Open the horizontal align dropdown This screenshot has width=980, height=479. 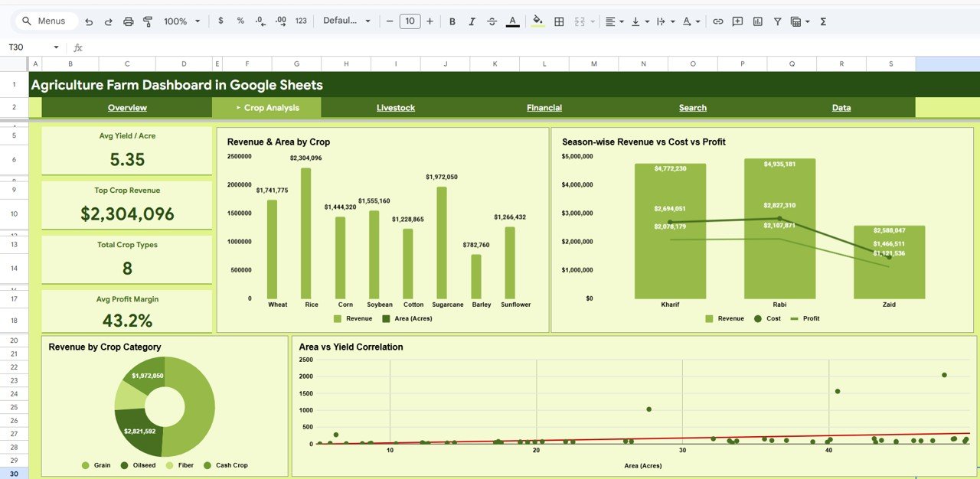coord(612,21)
